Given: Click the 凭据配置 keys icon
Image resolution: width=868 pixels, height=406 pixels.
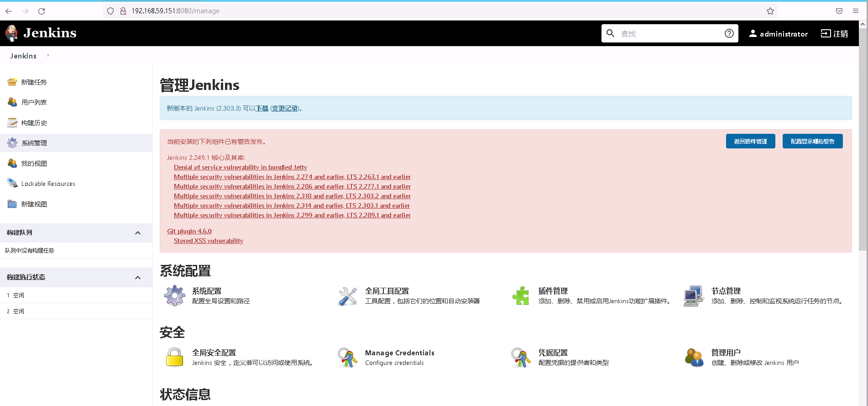Looking at the screenshot, I should [521, 358].
